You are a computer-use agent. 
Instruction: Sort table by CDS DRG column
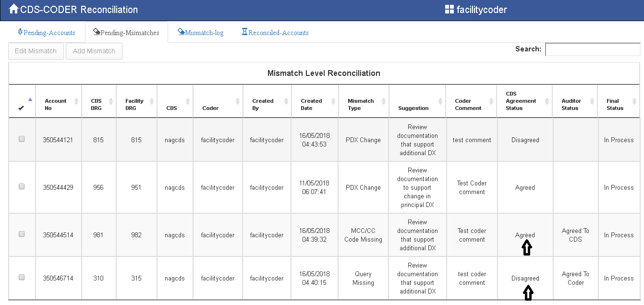pos(111,101)
